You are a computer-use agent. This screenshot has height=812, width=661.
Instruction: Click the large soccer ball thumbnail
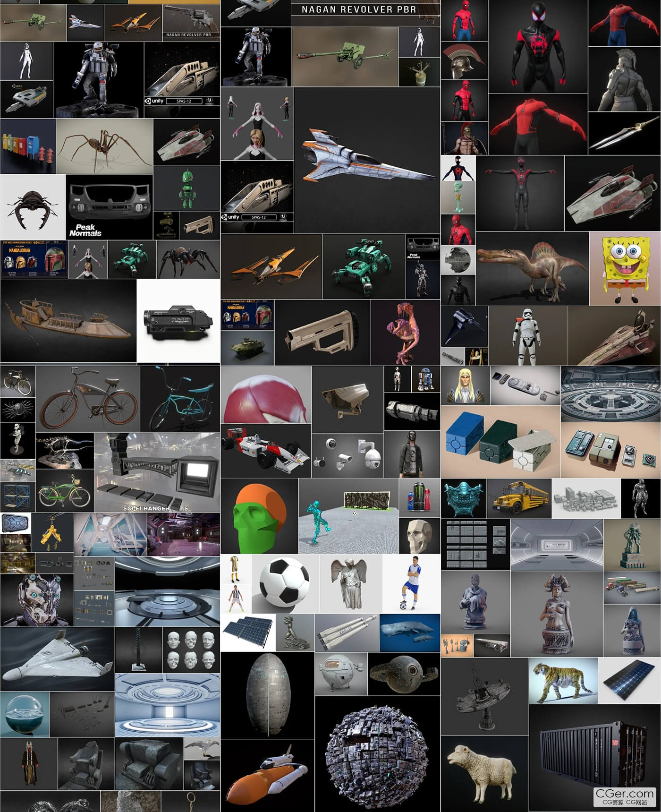point(285,584)
